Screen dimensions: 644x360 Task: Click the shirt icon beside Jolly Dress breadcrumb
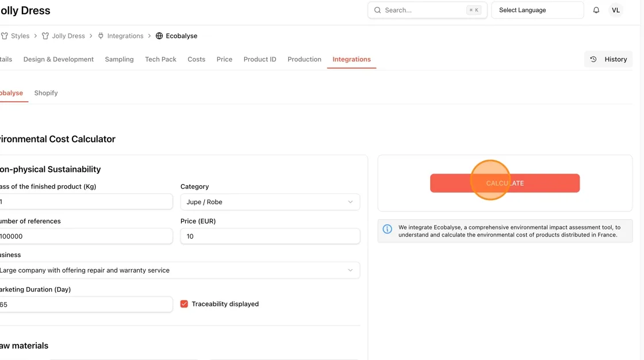coord(45,36)
